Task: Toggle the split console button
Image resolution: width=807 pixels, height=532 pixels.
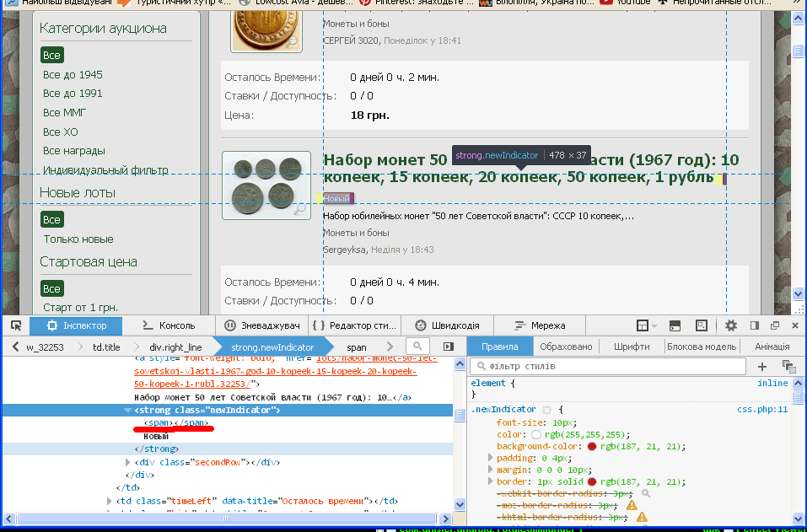Action: tap(675, 325)
